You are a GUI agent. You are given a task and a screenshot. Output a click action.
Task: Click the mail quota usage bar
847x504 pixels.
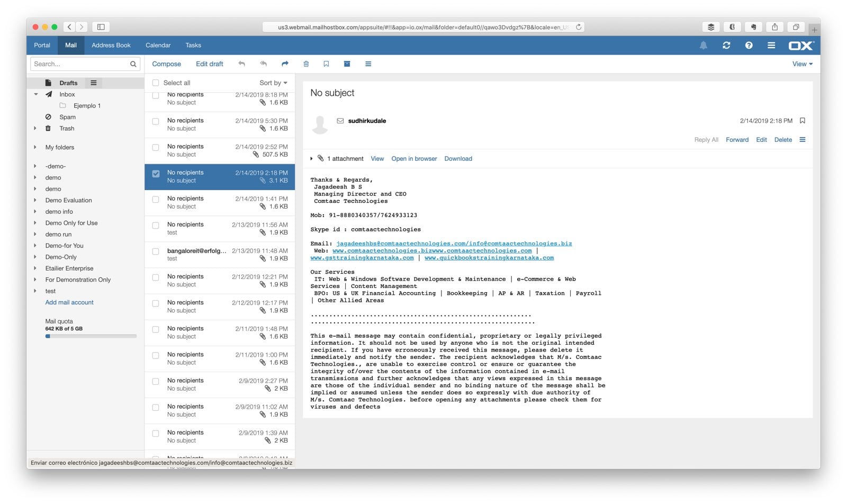(x=91, y=336)
